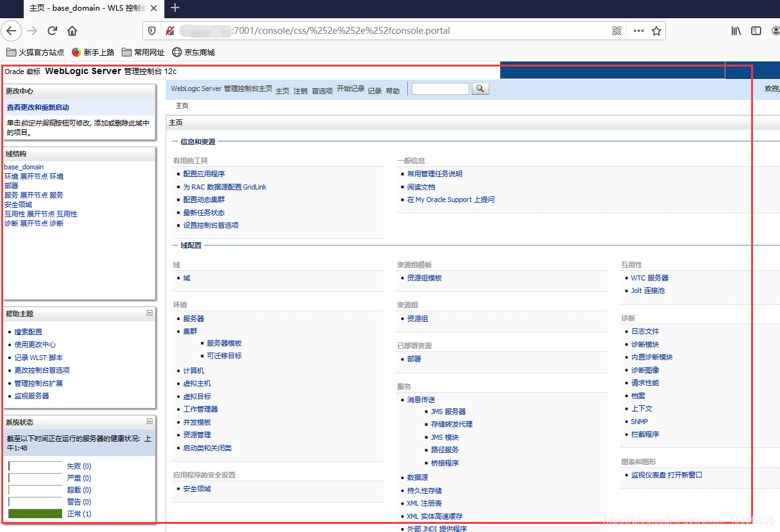Open 服务器 under environment section
Screen dimensions: 780x532
coord(194,319)
